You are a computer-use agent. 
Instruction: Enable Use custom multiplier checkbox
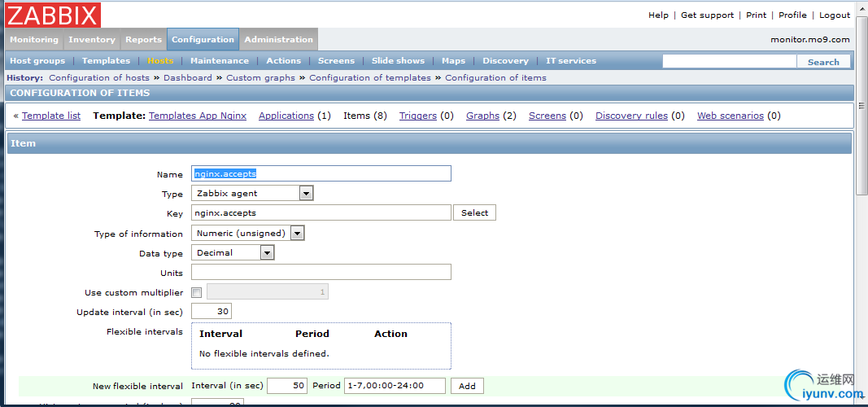[197, 292]
